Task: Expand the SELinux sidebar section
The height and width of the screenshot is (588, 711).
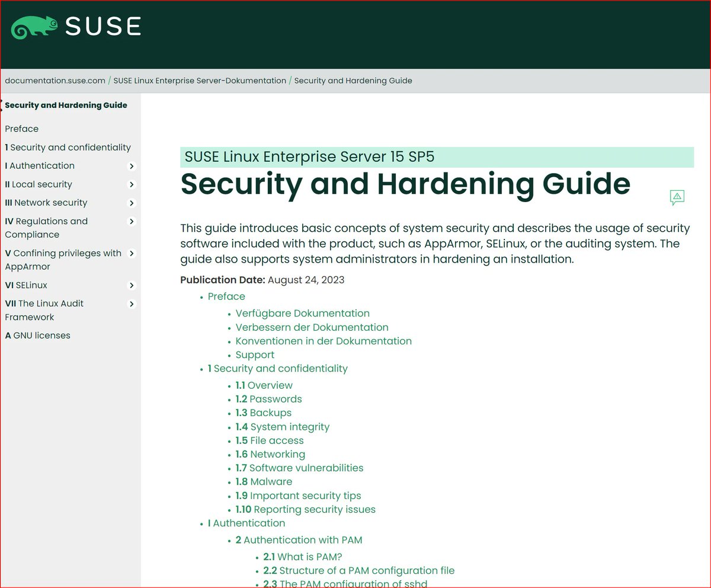Action: pyautogui.click(x=132, y=286)
